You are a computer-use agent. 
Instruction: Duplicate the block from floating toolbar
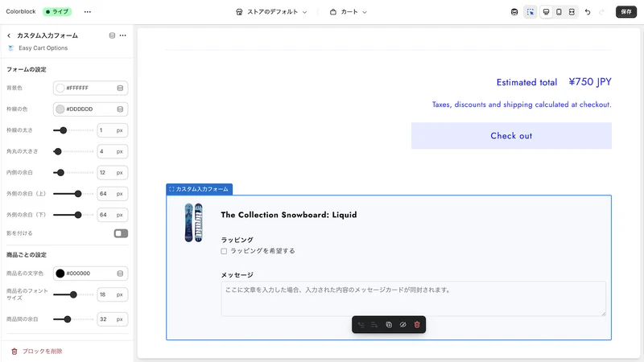[x=389, y=325]
